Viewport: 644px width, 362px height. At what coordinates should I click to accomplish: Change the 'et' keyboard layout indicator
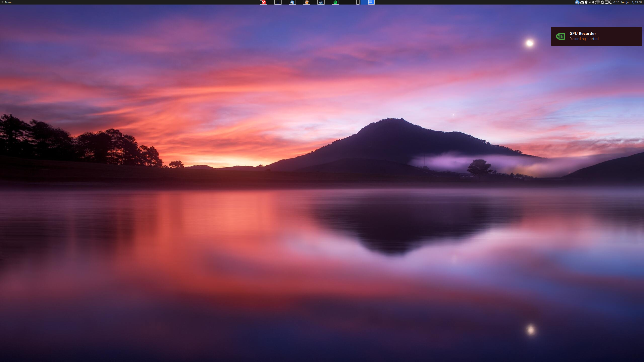coord(590,2)
